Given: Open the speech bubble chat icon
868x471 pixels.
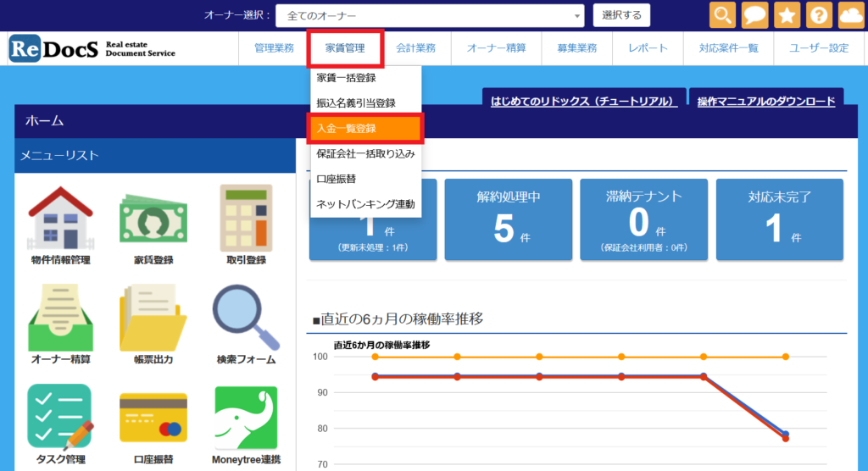Looking at the screenshot, I should (x=754, y=15).
